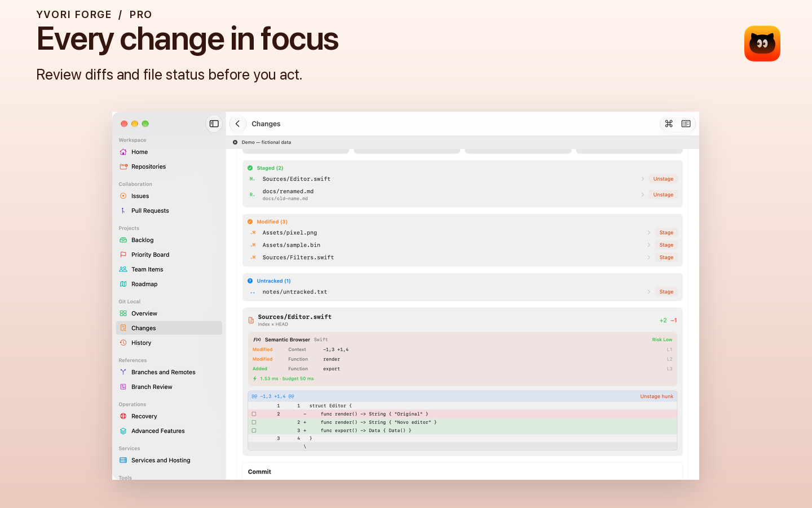Screen dimensions: 812x508
Task: Go back with the chevron button
Action: pyautogui.click(x=238, y=124)
